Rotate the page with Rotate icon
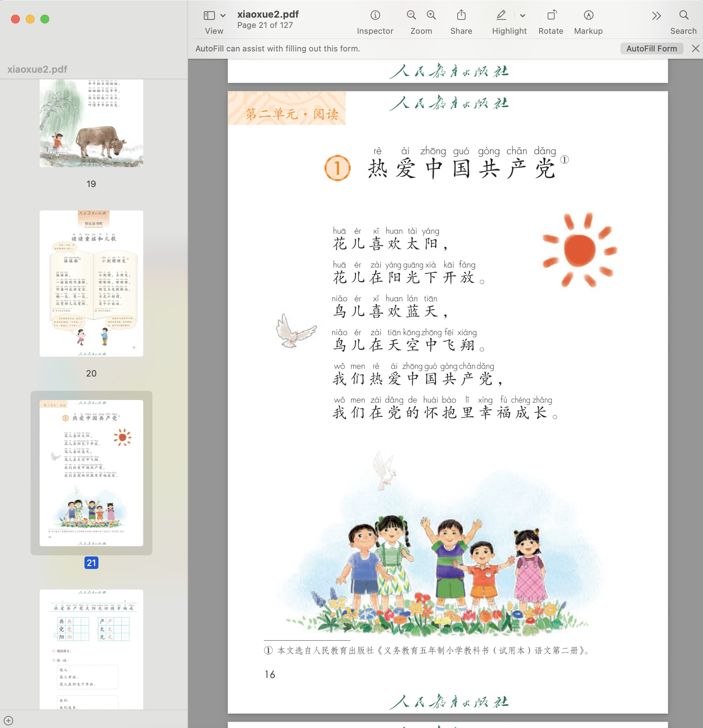 (x=551, y=15)
